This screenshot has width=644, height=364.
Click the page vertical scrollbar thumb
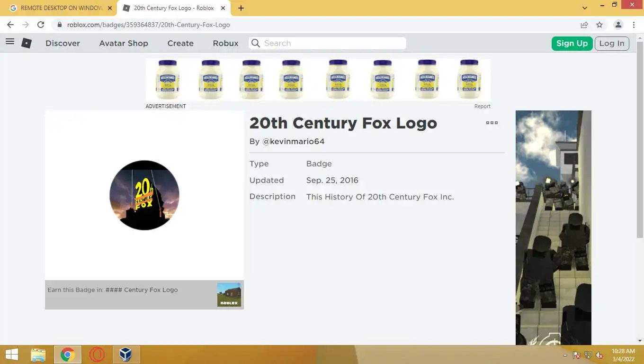(640, 140)
